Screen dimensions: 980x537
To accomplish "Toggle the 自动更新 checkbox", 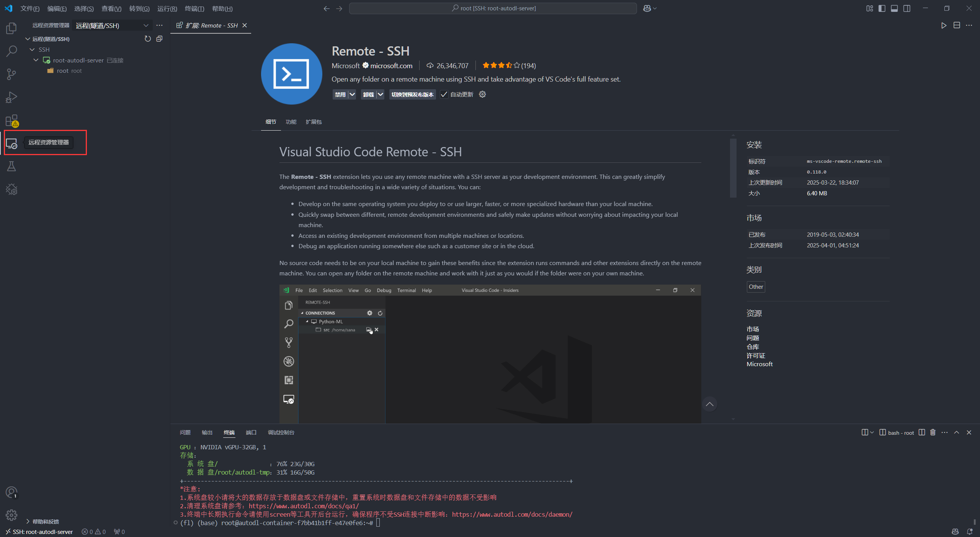I will pos(444,95).
